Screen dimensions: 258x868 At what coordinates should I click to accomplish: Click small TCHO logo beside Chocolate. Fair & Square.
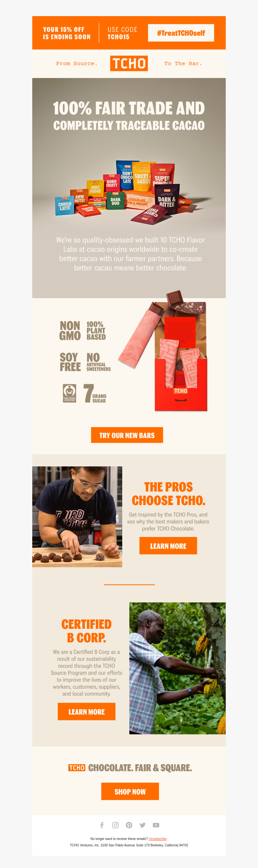[77, 767]
